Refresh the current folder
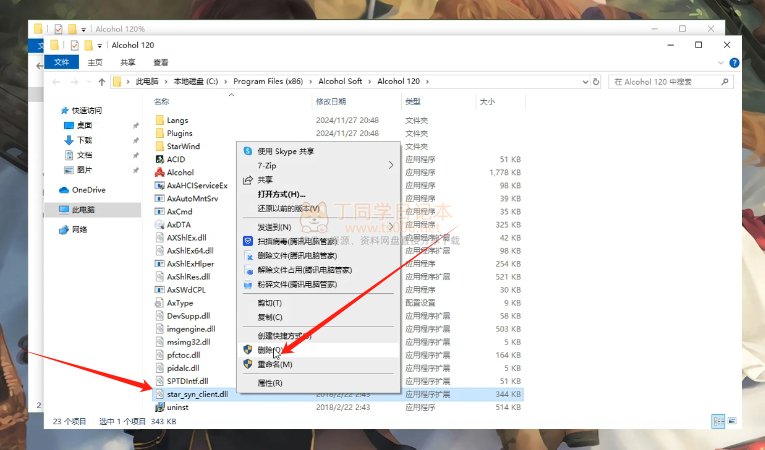 (x=596, y=82)
